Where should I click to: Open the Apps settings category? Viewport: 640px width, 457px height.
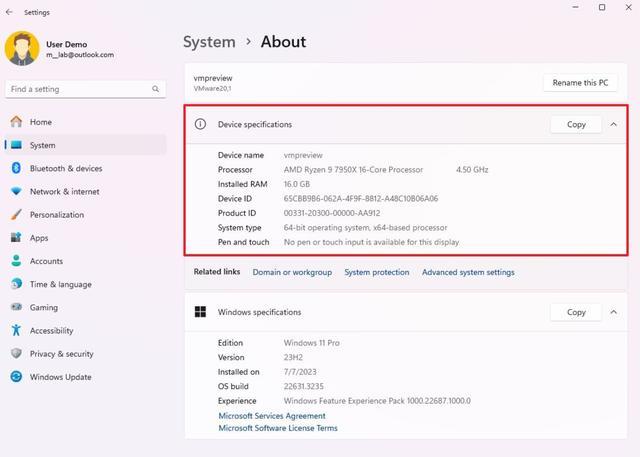tap(85, 237)
